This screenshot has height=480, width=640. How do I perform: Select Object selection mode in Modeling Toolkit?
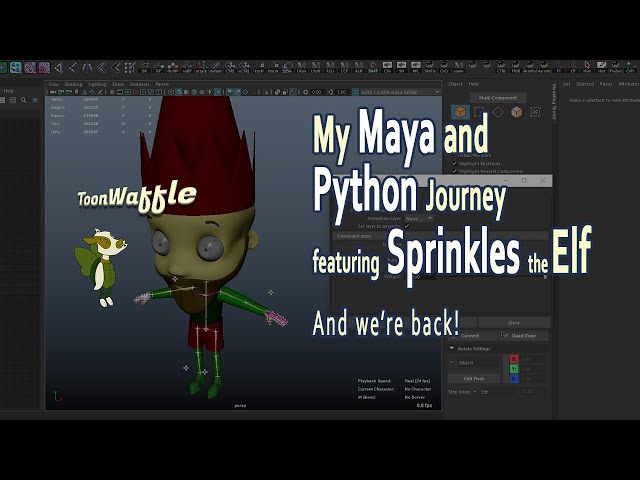pyautogui.click(x=460, y=111)
